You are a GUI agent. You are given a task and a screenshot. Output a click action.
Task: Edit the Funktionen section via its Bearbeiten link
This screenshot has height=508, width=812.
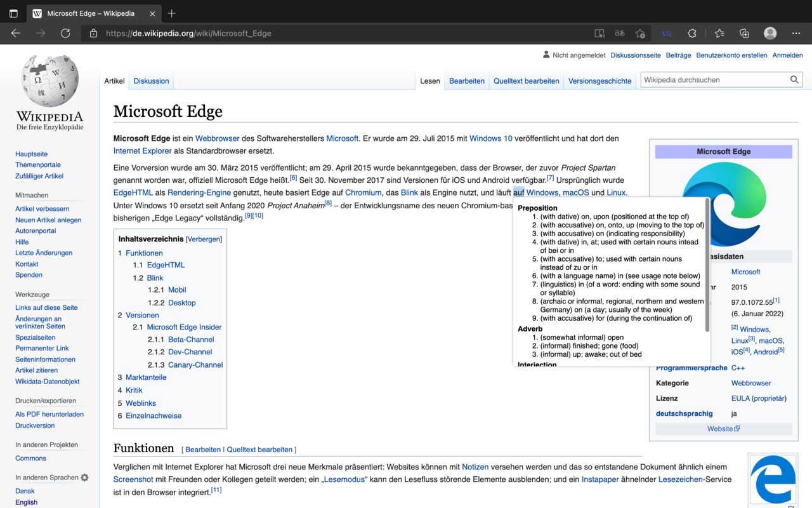pyautogui.click(x=203, y=450)
